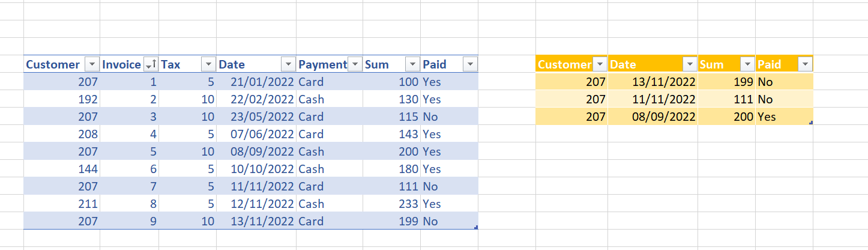
Task: Select the sum cell 143
Action: click(x=392, y=134)
